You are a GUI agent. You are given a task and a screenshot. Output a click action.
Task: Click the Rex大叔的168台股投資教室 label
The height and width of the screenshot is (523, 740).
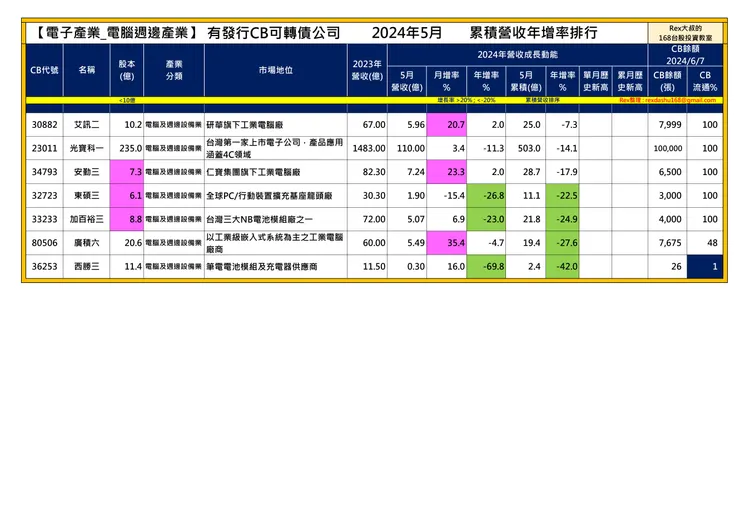click(x=685, y=33)
